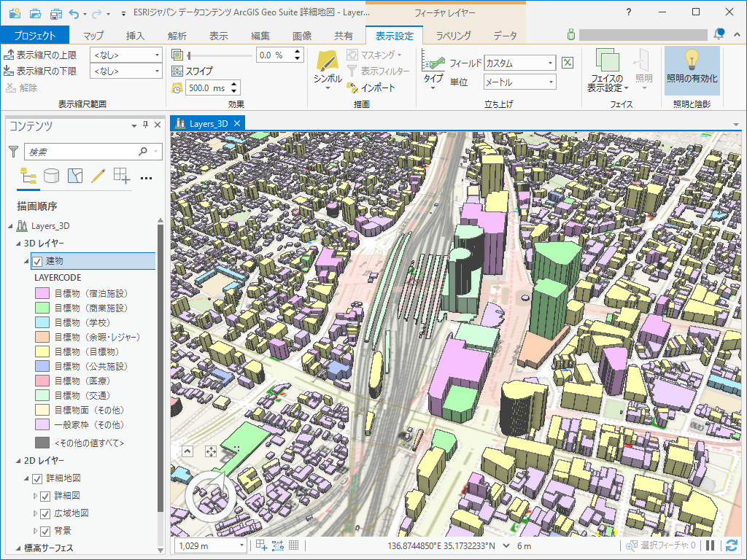The image size is (747, 560).
Task: Toggle the 詳細地図 layer visibility checkbox
Action: point(37,479)
